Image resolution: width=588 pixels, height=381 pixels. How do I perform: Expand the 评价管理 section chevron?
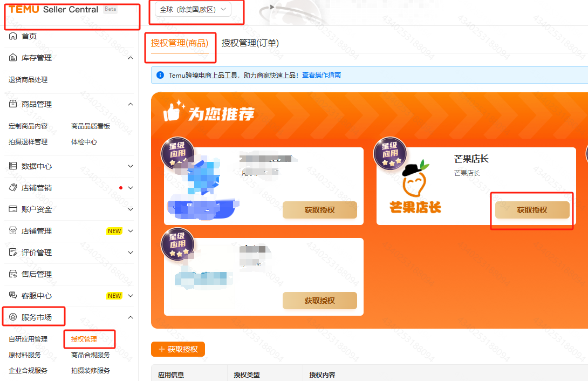(x=131, y=253)
